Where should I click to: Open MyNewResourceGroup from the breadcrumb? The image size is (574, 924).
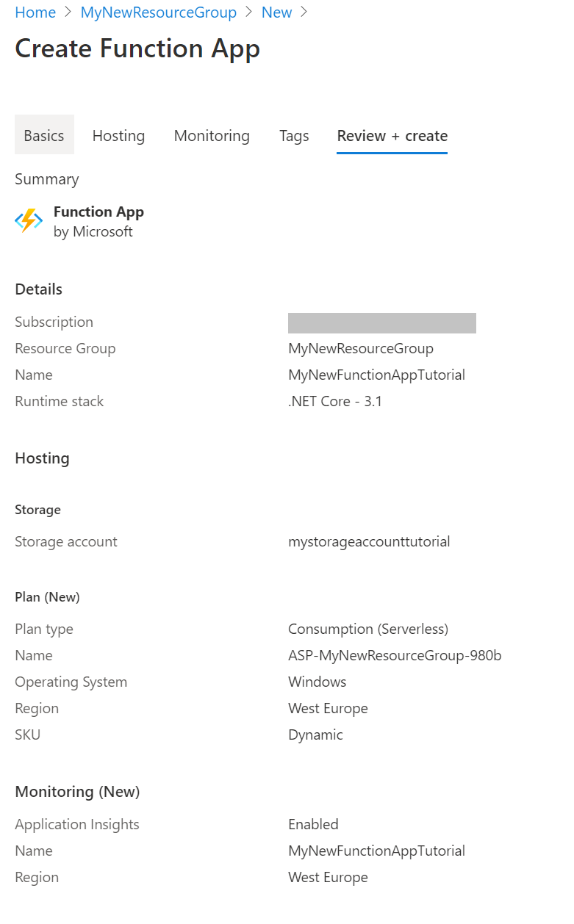point(158,12)
